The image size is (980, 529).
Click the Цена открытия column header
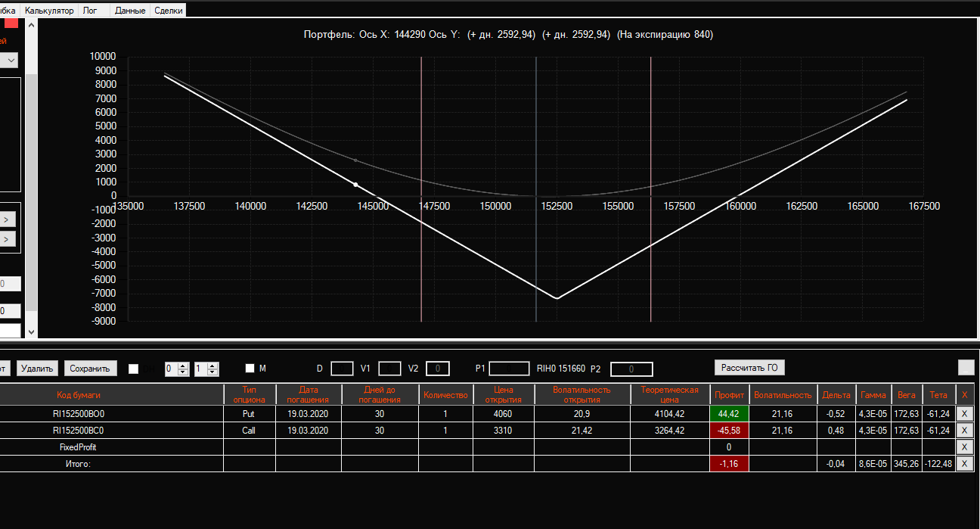click(x=503, y=394)
